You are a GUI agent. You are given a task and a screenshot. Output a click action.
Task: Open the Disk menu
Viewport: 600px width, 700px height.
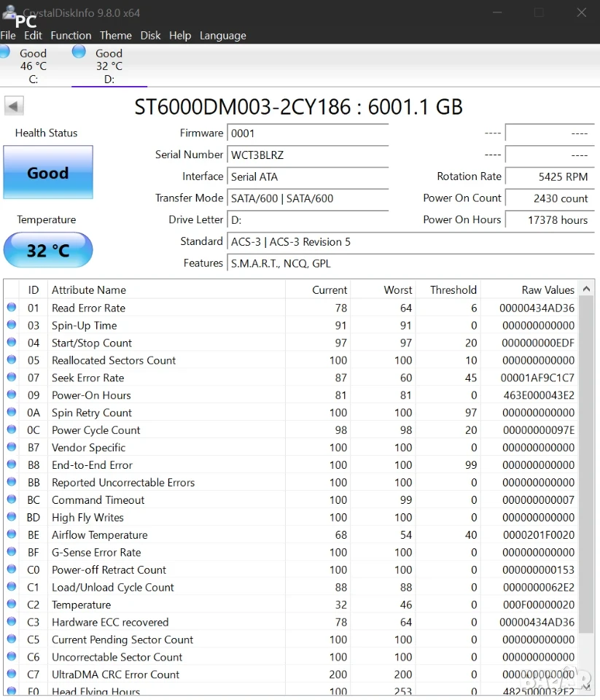[x=150, y=36]
